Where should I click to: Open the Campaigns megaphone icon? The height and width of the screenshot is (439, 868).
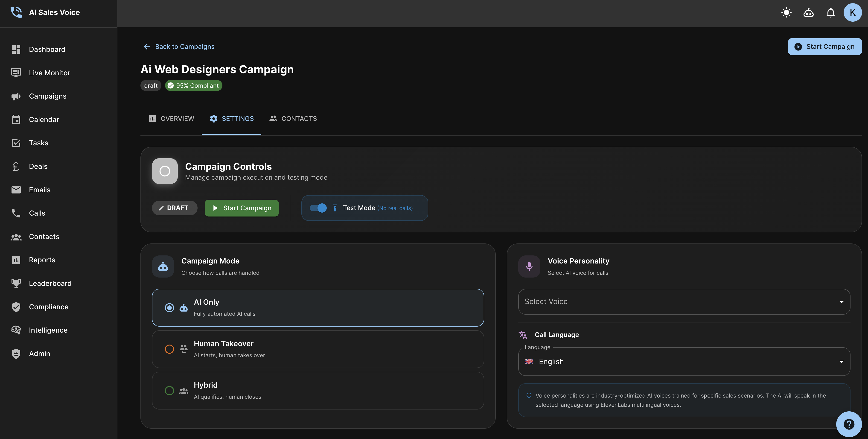pos(16,96)
